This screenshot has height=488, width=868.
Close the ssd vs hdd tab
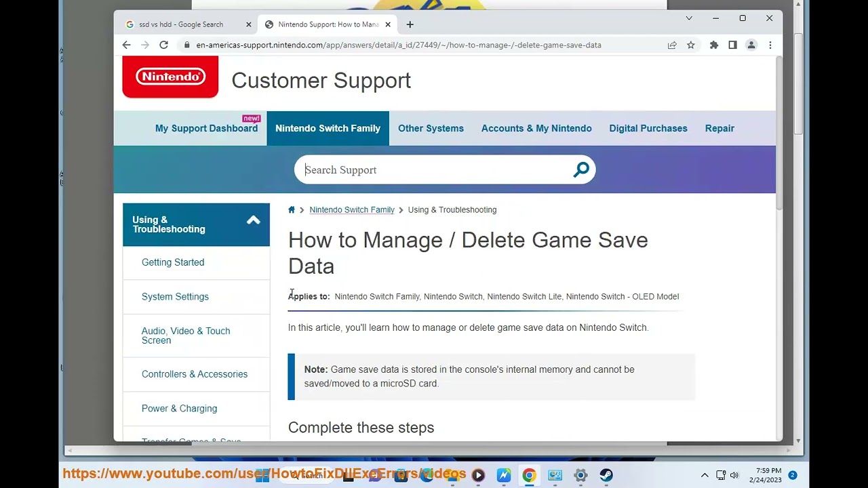pos(248,24)
